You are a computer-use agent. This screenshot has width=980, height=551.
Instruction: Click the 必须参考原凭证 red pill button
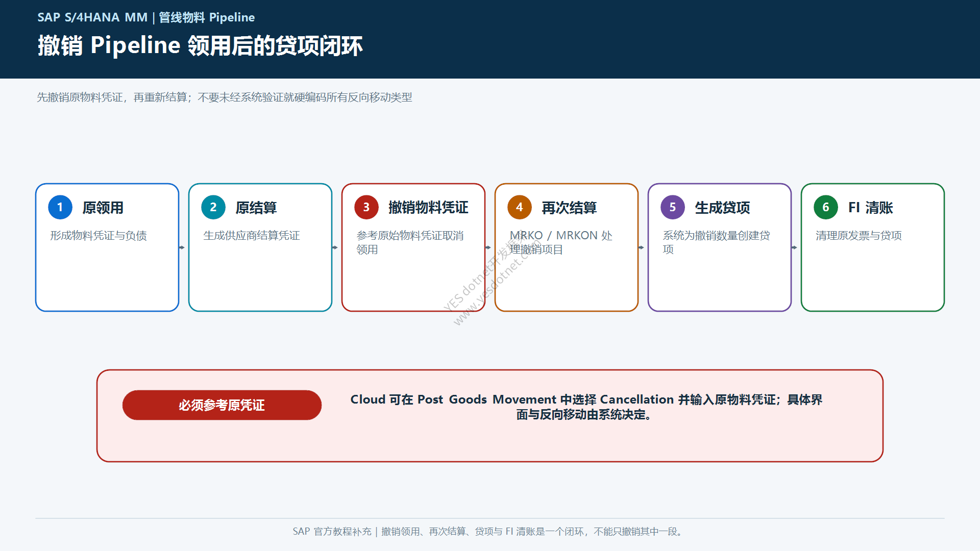click(222, 405)
